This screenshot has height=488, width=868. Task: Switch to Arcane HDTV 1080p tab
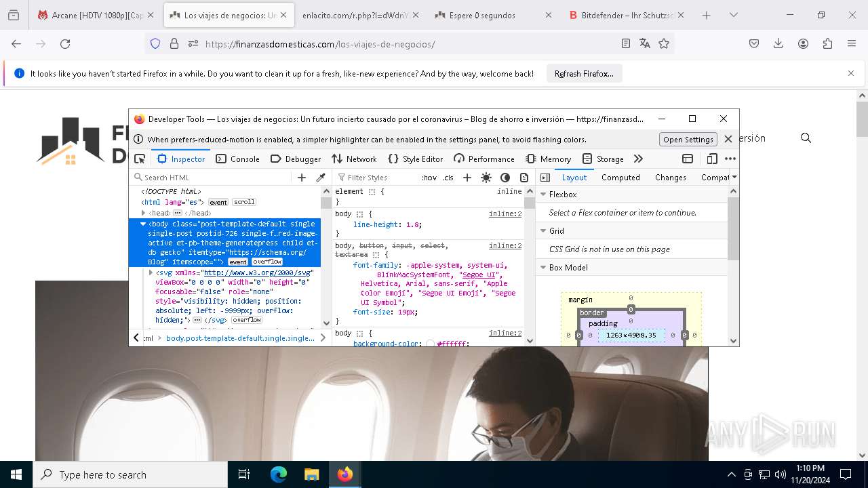(95, 15)
